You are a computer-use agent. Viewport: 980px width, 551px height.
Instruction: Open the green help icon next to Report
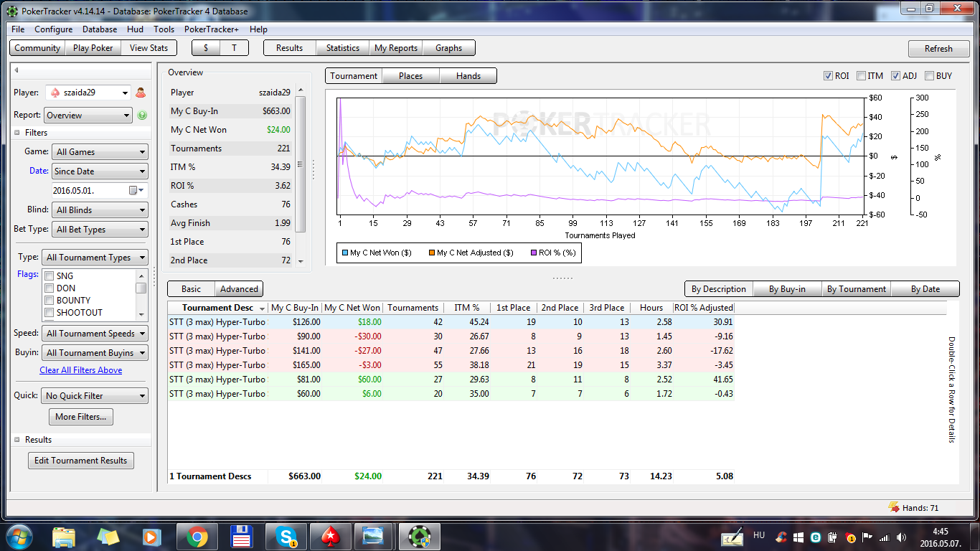(142, 116)
